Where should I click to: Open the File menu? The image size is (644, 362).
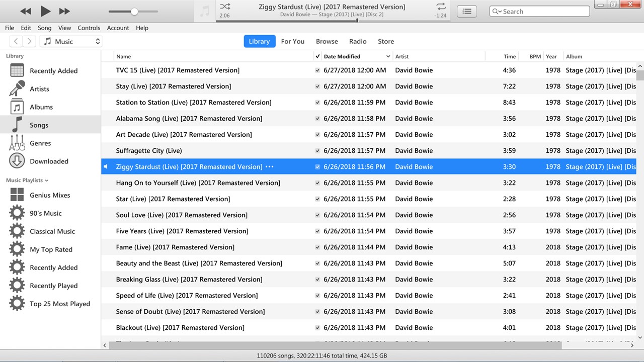coord(10,28)
